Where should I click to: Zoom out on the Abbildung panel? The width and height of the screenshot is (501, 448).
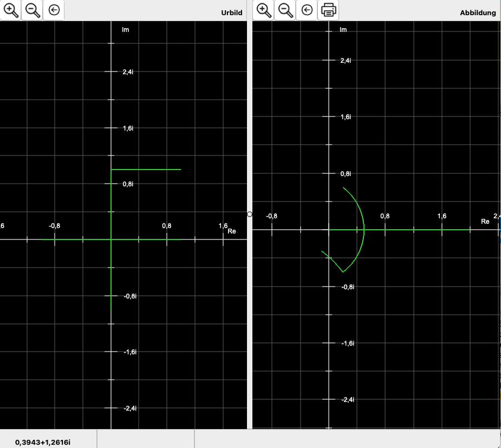pyautogui.click(x=285, y=10)
